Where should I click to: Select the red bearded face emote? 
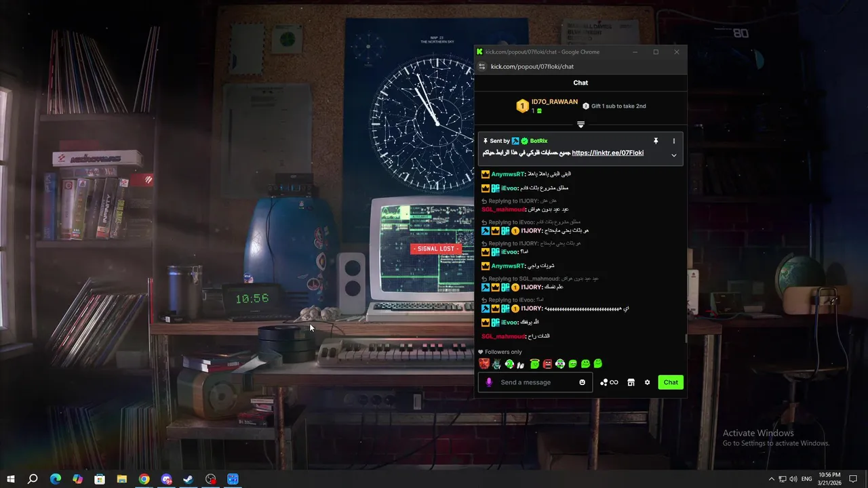click(484, 364)
